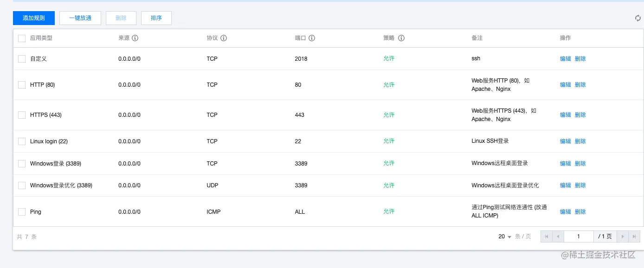
Task: Delete the Ping ICMP rule
Action: pyautogui.click(x=580, y=211)
